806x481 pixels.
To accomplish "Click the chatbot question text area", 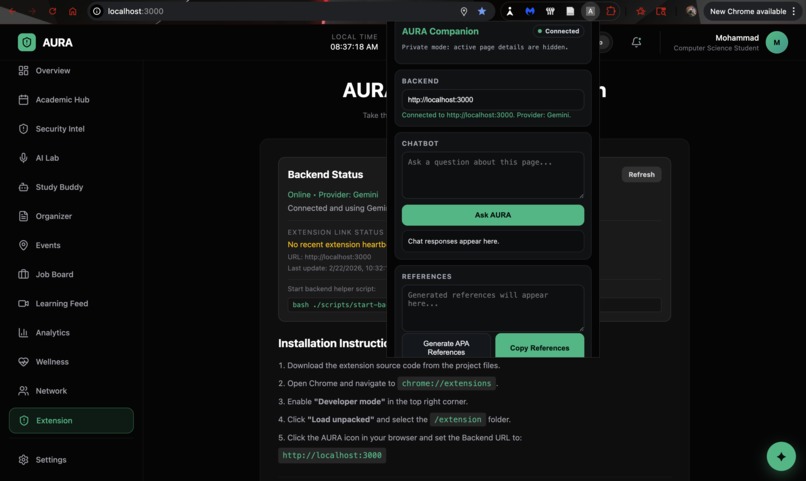I will [x=492, y=175].
